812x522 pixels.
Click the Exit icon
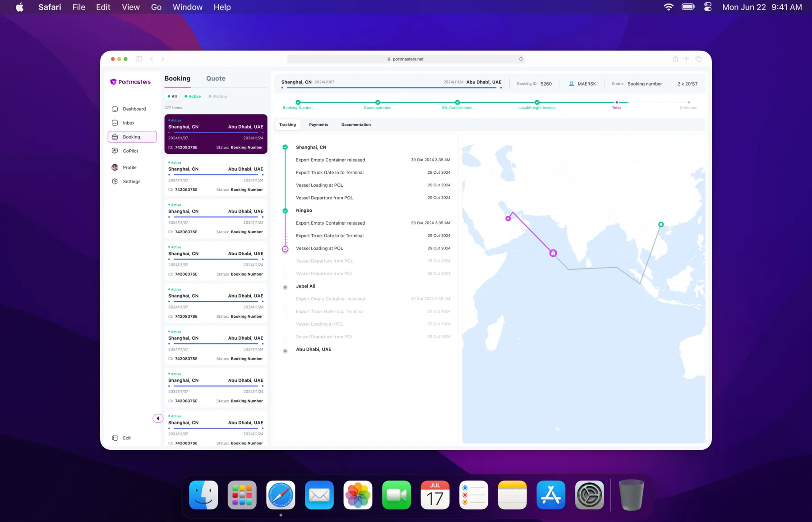coord(115,438)
